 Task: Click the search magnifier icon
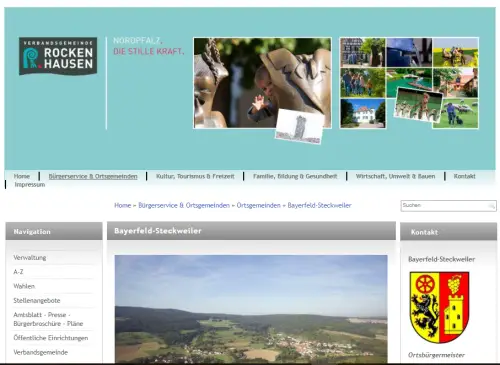pos(492,206)
